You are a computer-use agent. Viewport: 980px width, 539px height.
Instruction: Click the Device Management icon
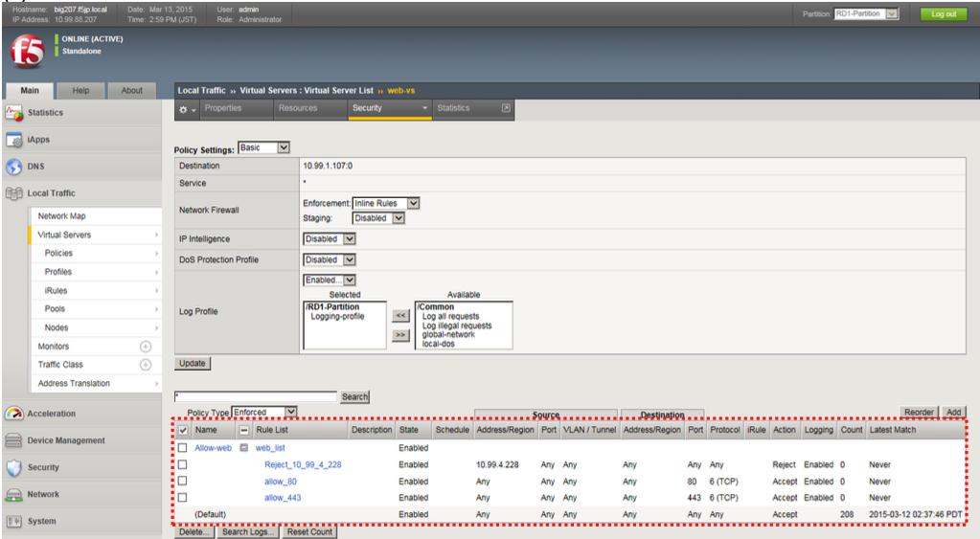click(13, 440)
